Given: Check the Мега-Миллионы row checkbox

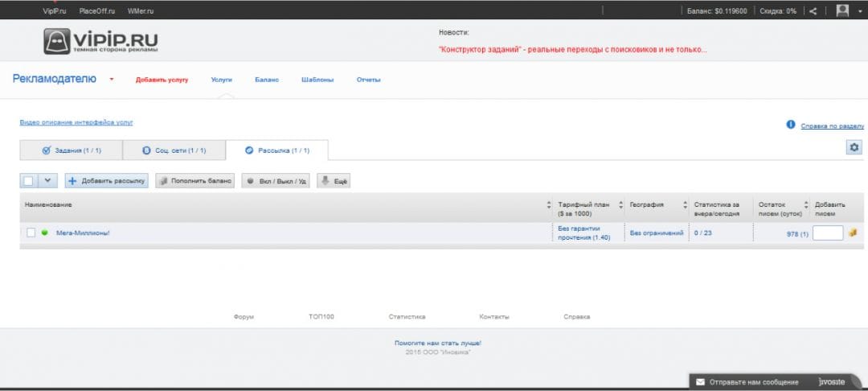Looking at the screenshot, I should coord(31,233).
